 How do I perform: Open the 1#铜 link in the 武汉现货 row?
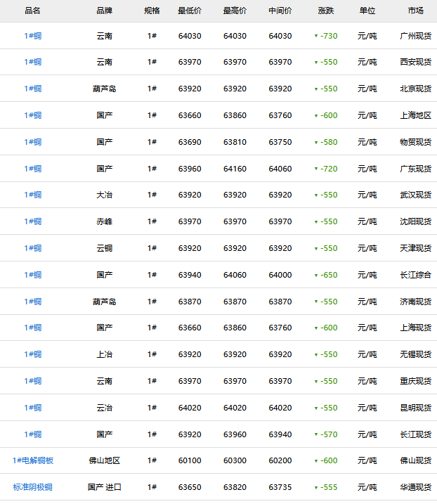coord(33,195)
